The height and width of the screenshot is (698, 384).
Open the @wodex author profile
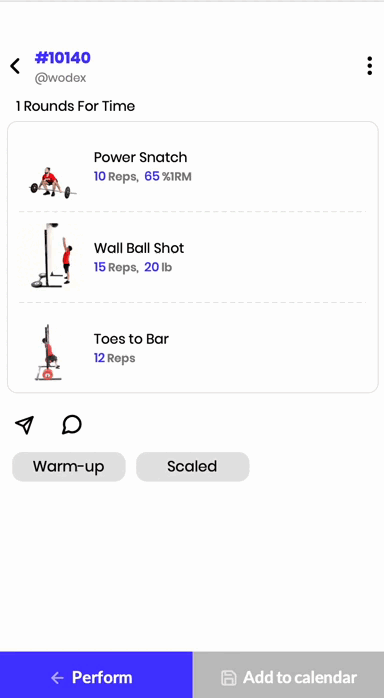point(61,78)
